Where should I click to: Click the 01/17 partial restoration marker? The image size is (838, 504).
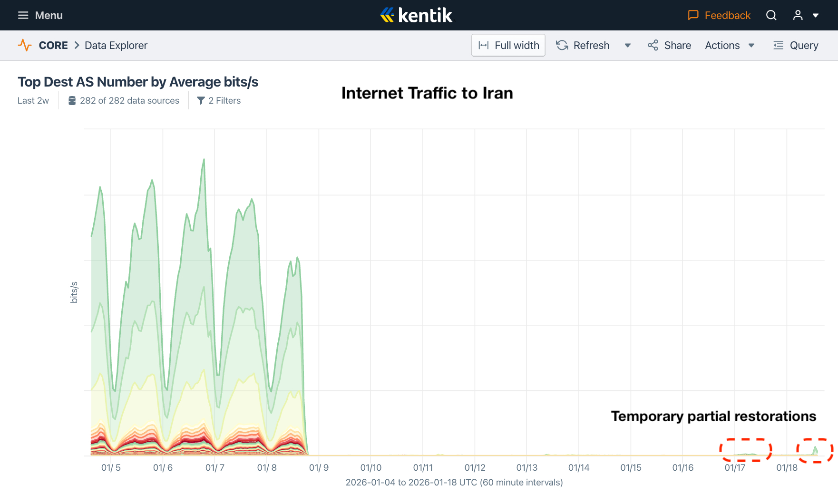(745, 450)
